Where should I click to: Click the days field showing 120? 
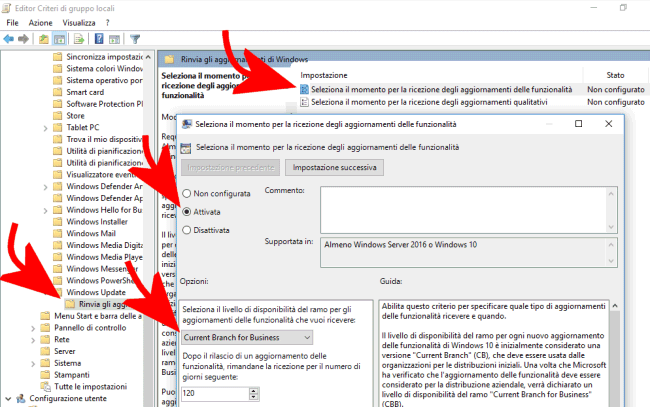click(x=215, y=393)
